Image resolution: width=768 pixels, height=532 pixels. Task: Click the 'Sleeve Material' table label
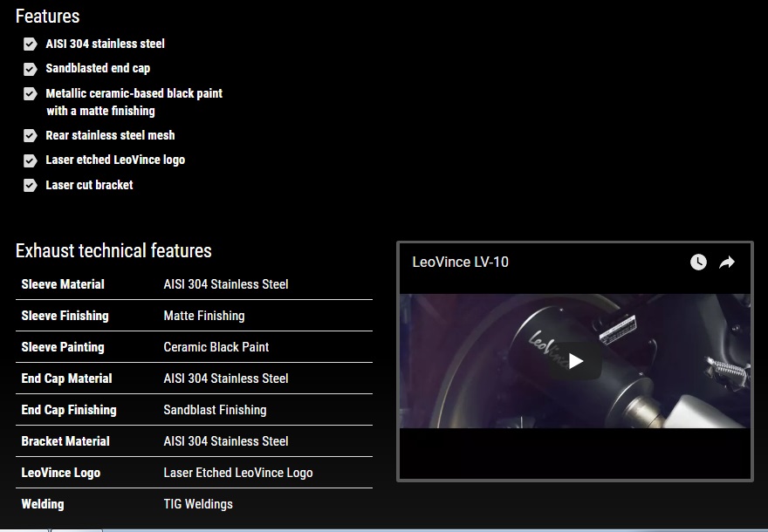pyautogui.click(x=63, y=284)
